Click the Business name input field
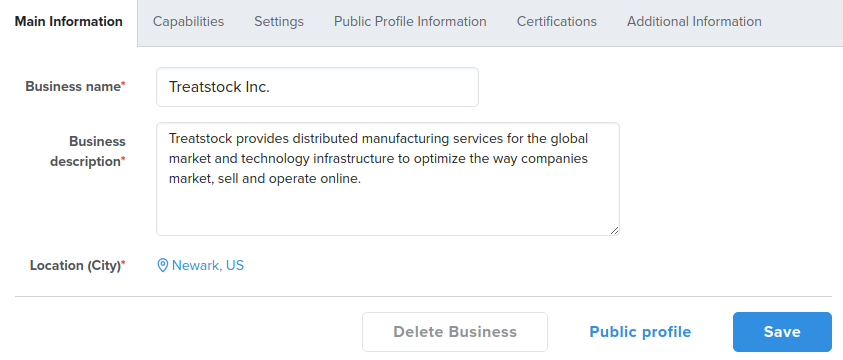843x360 pixels. tap(317, 87)
